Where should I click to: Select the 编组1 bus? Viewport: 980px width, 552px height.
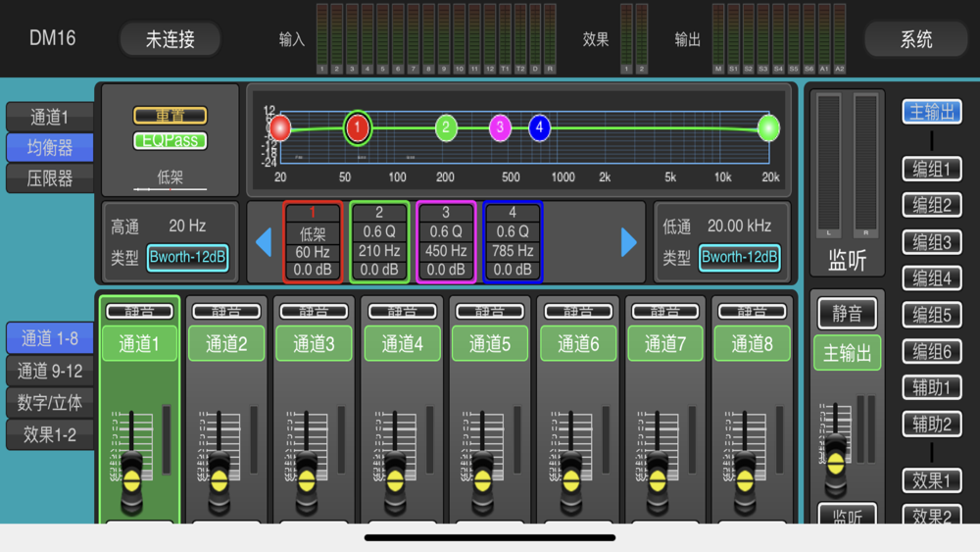point(931,169)
